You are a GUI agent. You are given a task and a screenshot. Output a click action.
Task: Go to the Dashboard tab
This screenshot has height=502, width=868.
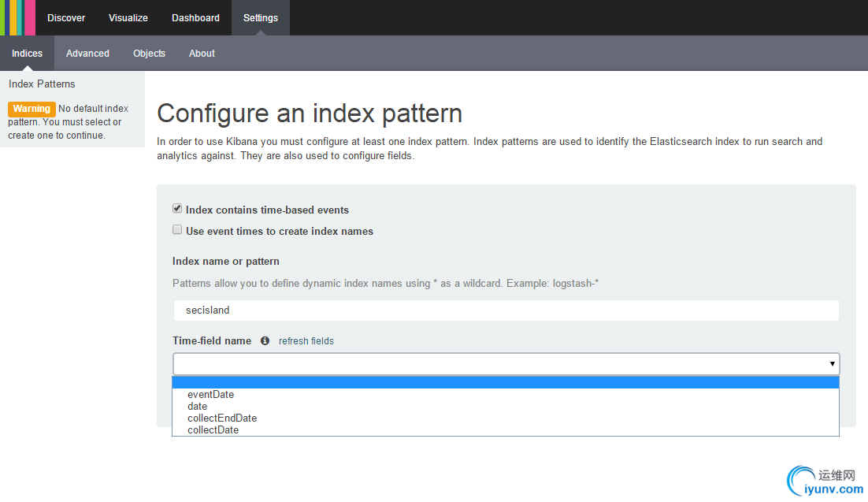pos(196,18)
